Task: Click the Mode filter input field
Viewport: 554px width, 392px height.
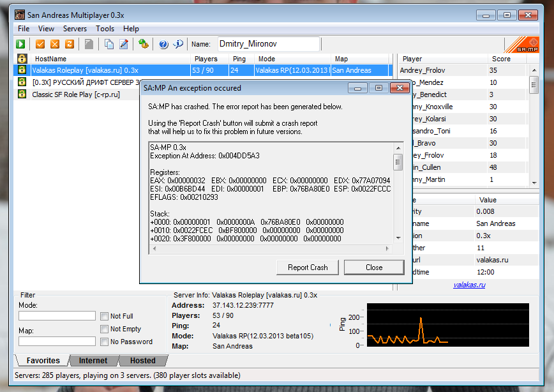Action: point(57,315)
